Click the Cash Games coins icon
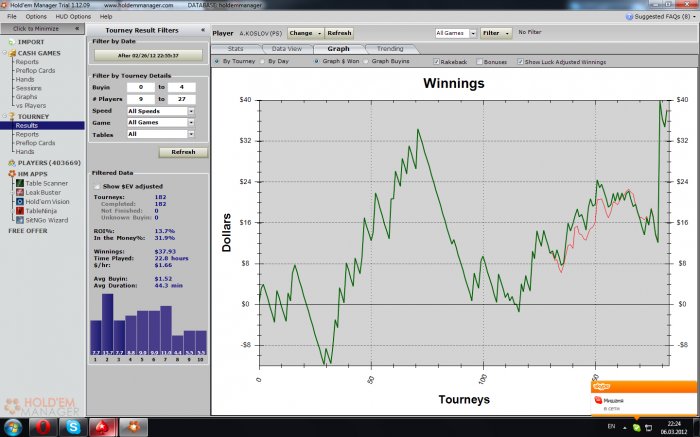Image resolution: width=700 pixels, height=437 pixels. [12, 53]
